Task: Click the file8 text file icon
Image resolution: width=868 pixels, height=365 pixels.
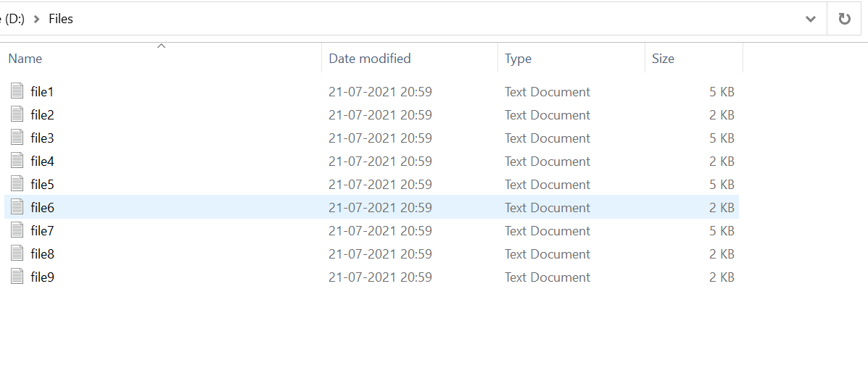Action: click(17, 253)
